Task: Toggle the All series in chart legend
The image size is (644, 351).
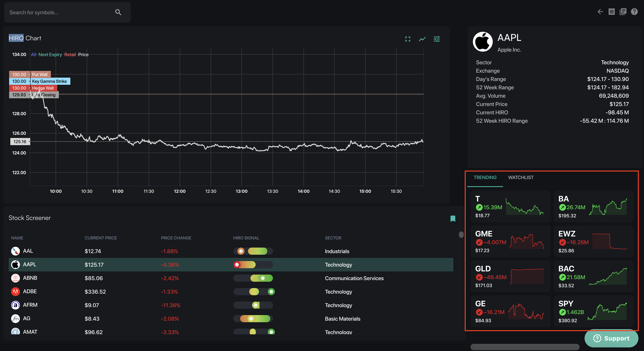Action: [34, 54]
